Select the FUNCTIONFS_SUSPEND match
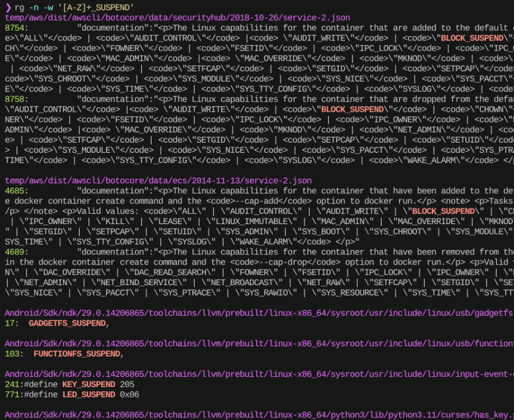Screen dimensions: 514x420 click(x=76, y=354)
